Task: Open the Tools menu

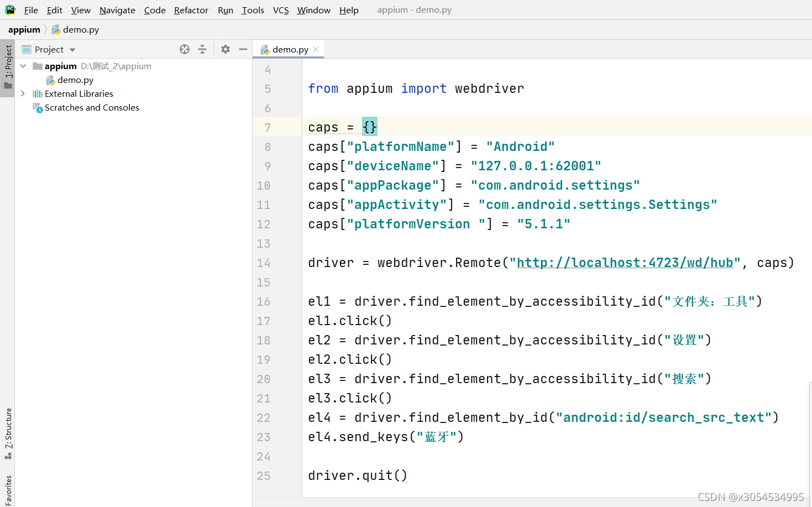Action: [x=253, y=10]
